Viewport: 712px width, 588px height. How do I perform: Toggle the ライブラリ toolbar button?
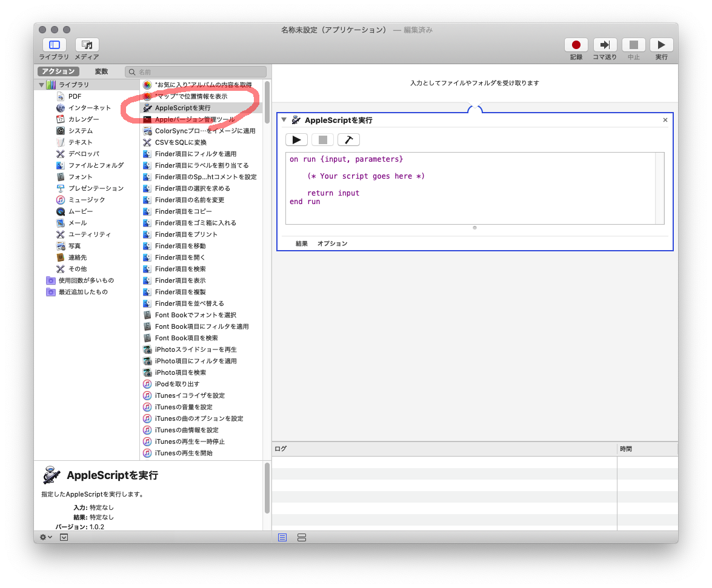[x=54, y=45]
